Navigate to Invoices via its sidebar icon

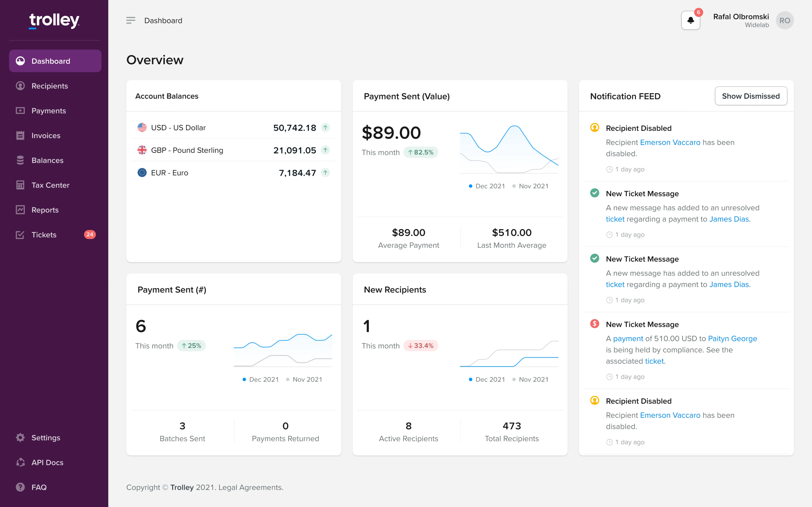pos(20,136)
